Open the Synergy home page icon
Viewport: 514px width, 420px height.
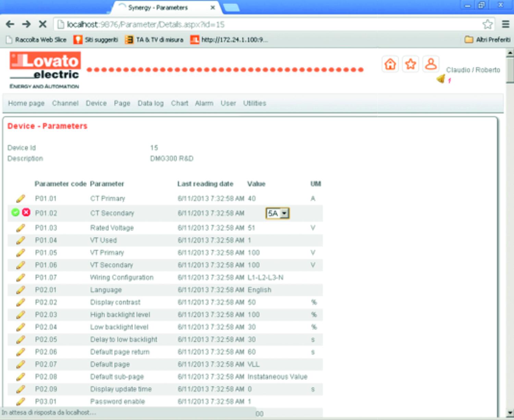pyautogui.click(x=390, y=63)
